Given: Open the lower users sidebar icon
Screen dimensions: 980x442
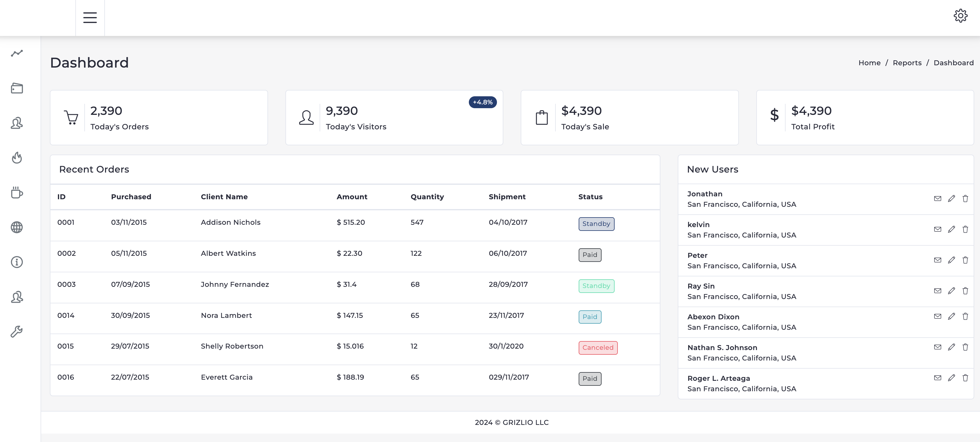Looking at the screenshot, I should (x=17, y=297).
